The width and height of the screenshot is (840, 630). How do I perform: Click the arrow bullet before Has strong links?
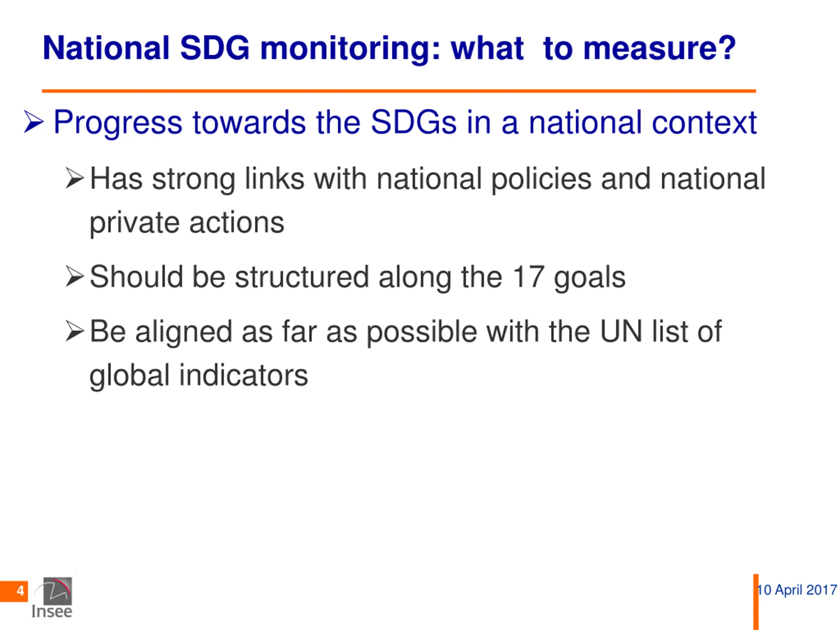(74, 178)
